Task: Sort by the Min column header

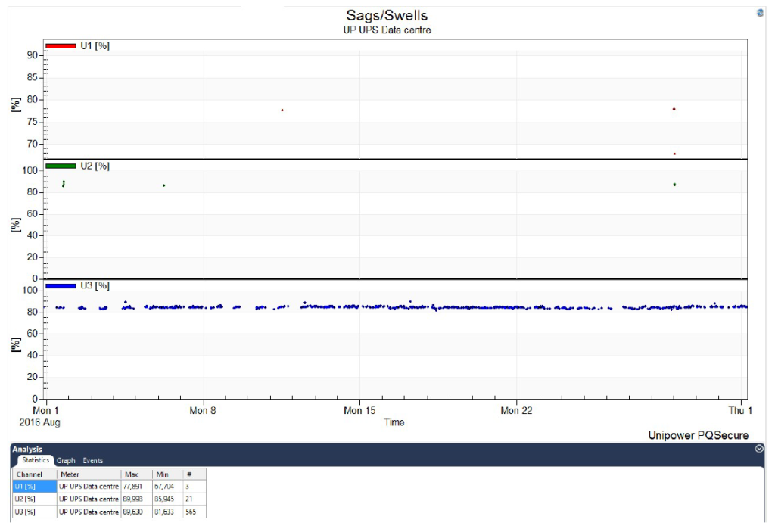Action: click(167, 474)
